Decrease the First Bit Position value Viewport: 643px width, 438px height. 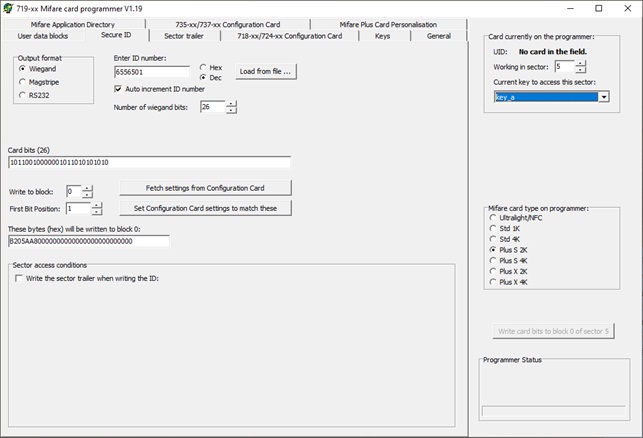tap(96, 212)
